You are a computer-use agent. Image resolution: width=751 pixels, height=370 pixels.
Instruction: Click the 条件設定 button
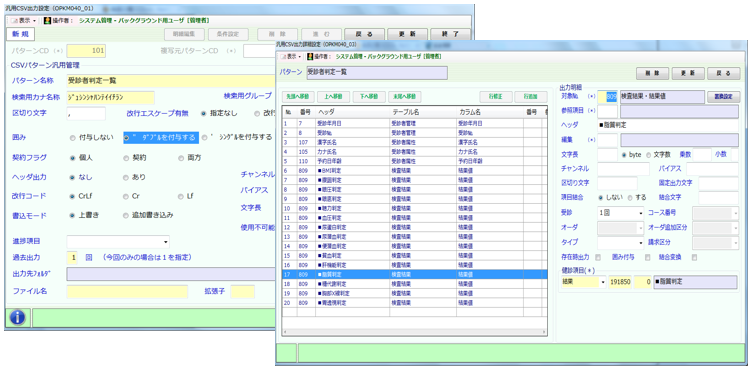pyautogui.click(x=228, y=34)
